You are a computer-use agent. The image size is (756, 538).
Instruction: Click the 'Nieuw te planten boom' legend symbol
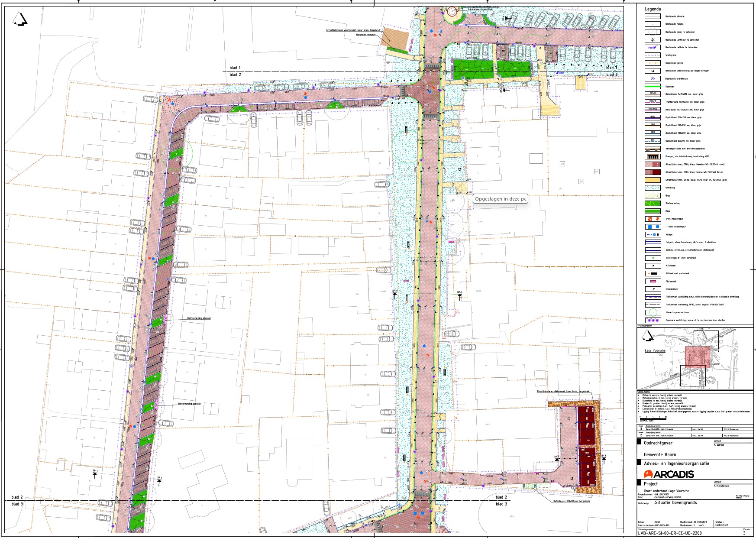[x=653, y=312]
